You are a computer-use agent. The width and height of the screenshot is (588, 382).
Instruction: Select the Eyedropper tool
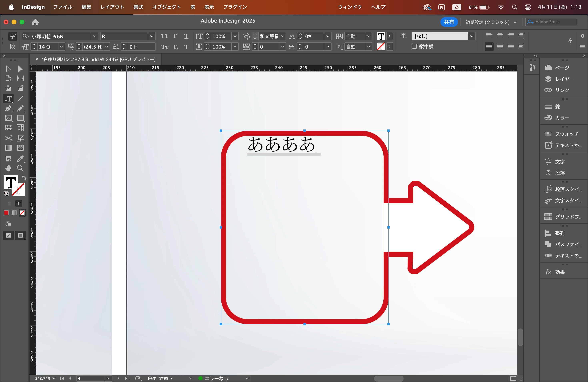pos(20,159)
